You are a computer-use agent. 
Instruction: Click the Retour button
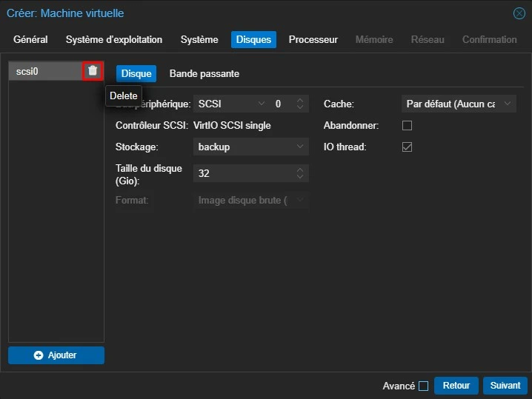(456, 386)
